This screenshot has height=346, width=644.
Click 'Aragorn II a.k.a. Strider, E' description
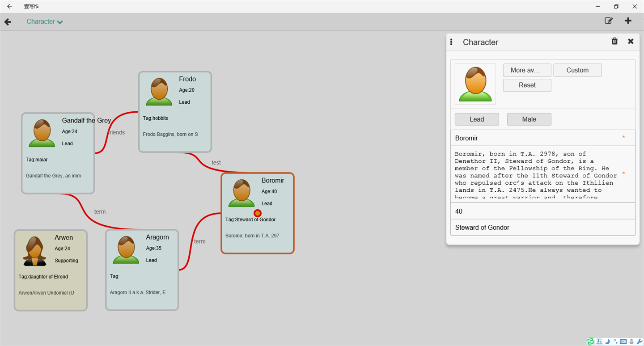pyautogui.click(x=138, y=293)
